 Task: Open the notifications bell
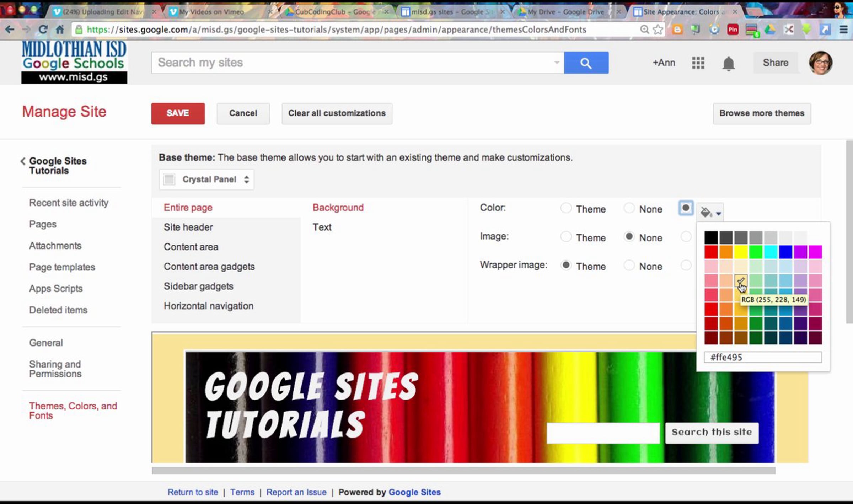[728, 63]
